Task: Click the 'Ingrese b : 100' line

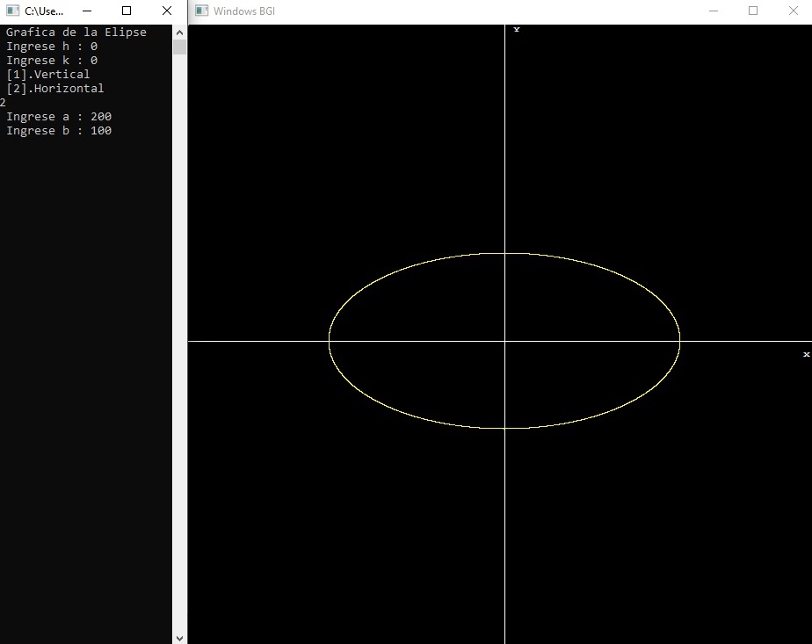Action: pos(59,130)
